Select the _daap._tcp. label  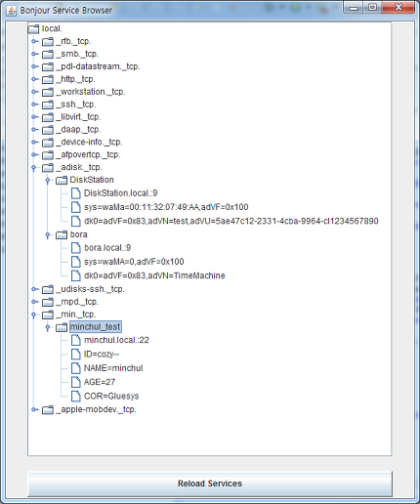point(78,130)
